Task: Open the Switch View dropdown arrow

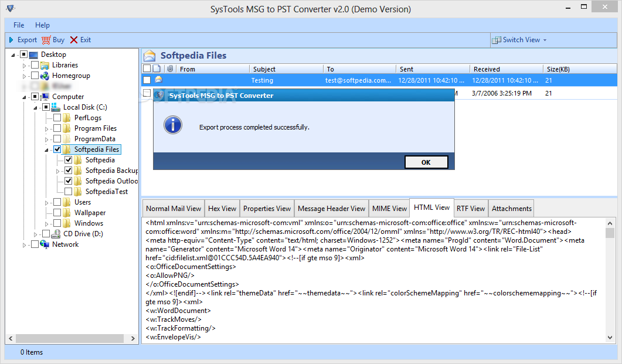Action: tap(545, 40)
